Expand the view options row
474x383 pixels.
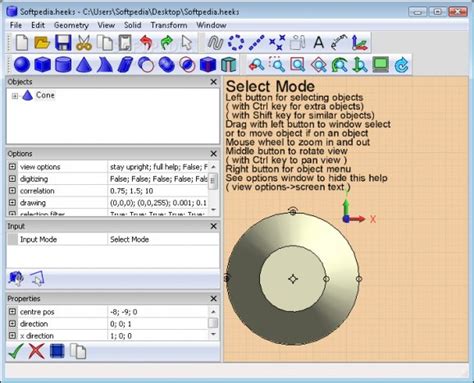[12, 166]
